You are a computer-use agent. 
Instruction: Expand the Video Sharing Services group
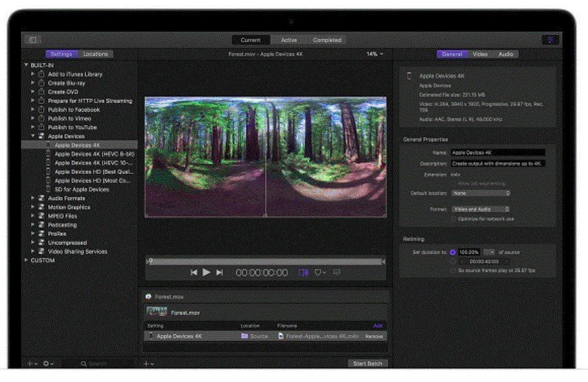[x=33, y=251]
